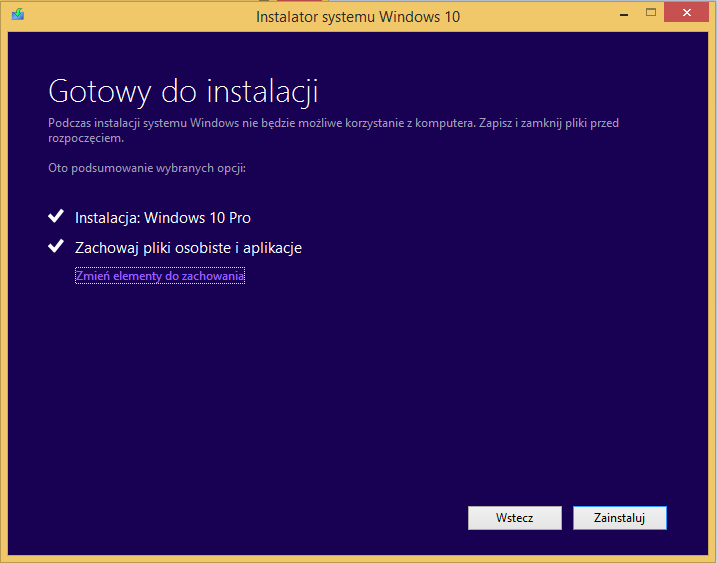Click the Windows installer icon in title bar
Viewport: 717px width, 563px height.
pyautogui.click(x=18, y=16)
